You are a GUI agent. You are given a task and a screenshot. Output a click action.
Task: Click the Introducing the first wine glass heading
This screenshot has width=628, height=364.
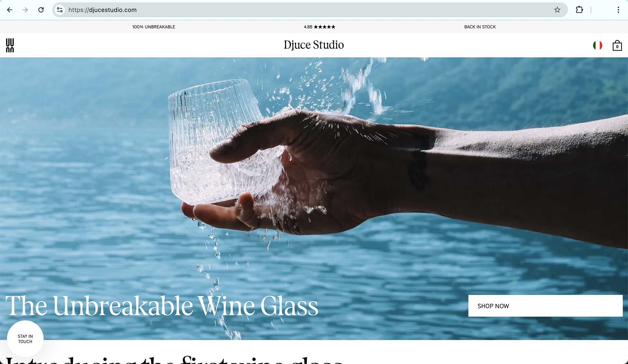(x=174, y=360)
